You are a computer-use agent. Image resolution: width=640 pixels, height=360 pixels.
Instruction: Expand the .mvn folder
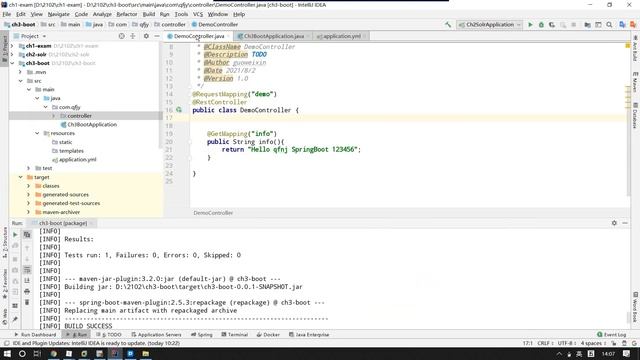(x=20, y=72)
